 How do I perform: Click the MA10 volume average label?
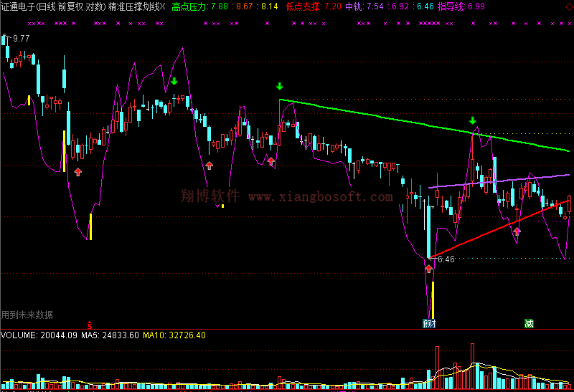point(154,335)
